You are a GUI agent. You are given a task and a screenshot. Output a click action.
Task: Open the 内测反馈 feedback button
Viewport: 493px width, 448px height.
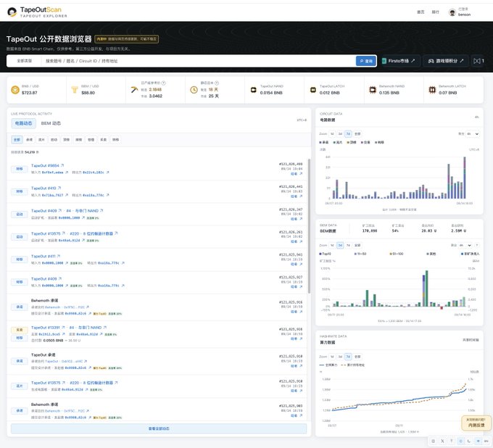point(476,423)
